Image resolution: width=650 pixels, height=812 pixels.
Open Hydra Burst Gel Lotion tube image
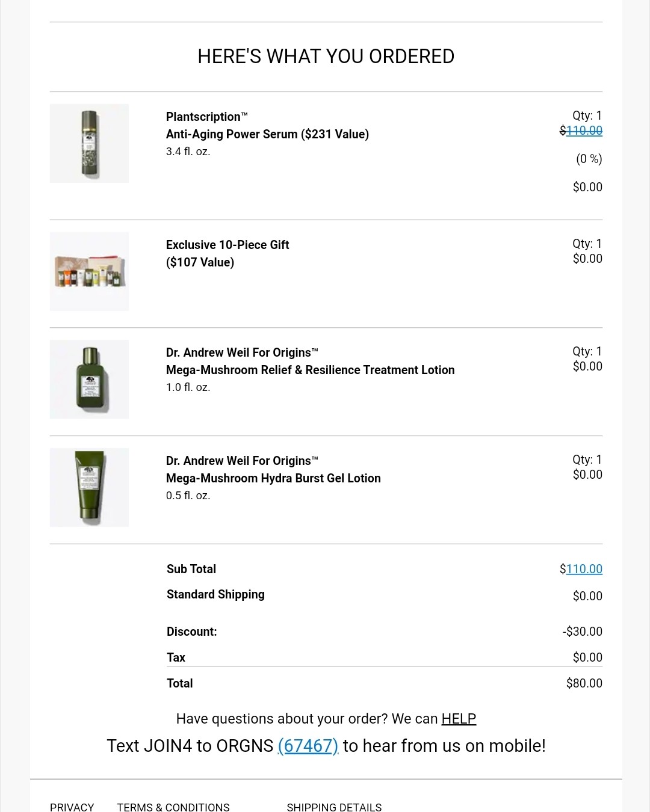(89, 487)
